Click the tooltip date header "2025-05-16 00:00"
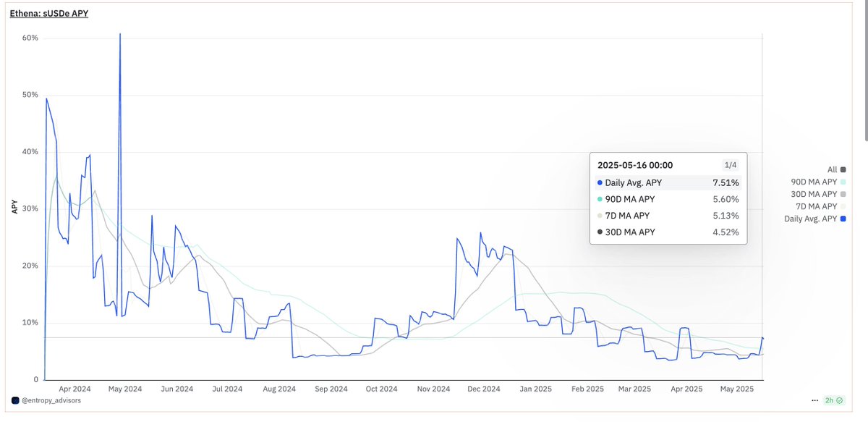The image size is (868, 422). (x=637, y=165)
